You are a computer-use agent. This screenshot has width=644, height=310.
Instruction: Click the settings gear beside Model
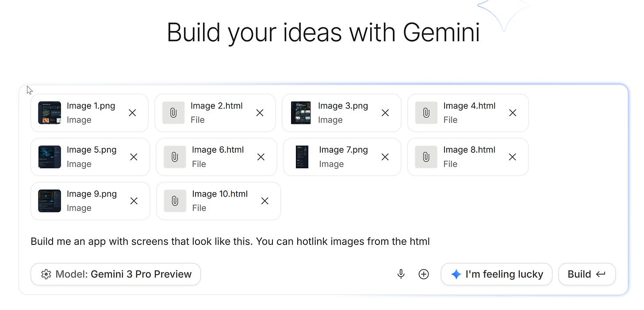click(46, 274)
